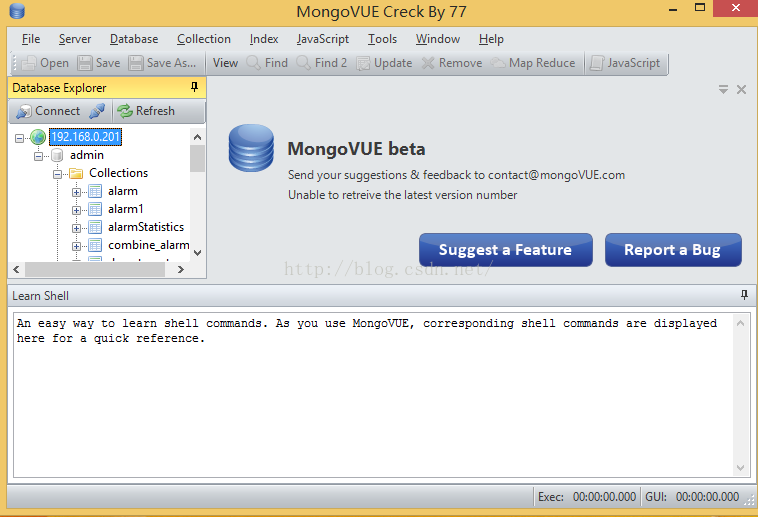
Task: Click the Learn Shell scroll up arrow
Action: [740, 323]
